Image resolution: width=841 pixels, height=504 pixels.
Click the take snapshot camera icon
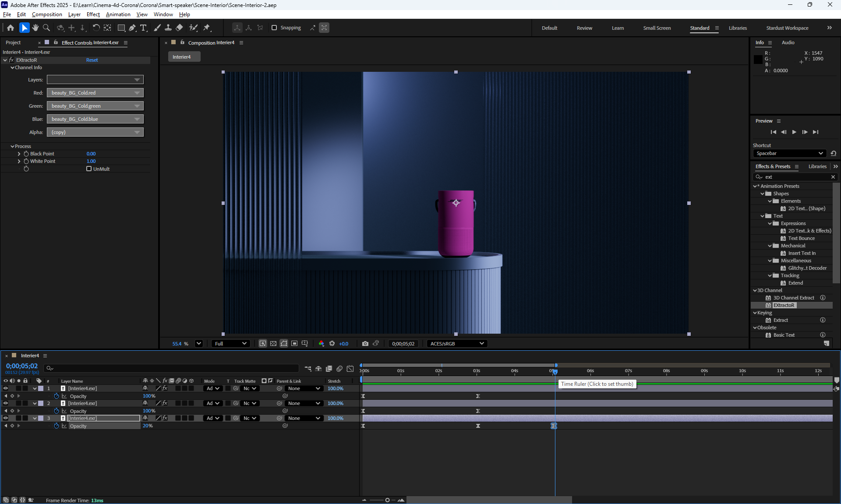point(365,344)
